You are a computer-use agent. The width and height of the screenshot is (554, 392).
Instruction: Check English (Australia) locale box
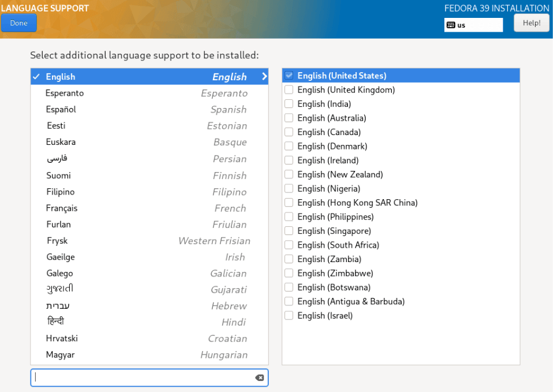289,118
